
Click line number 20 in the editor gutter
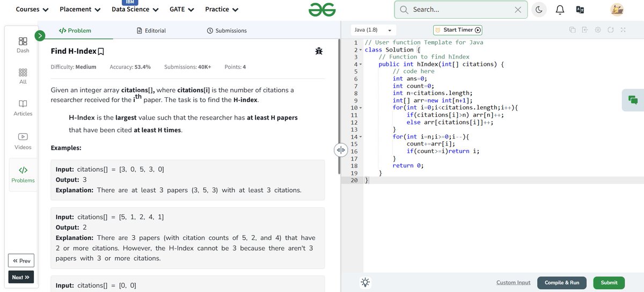(354, 180)
